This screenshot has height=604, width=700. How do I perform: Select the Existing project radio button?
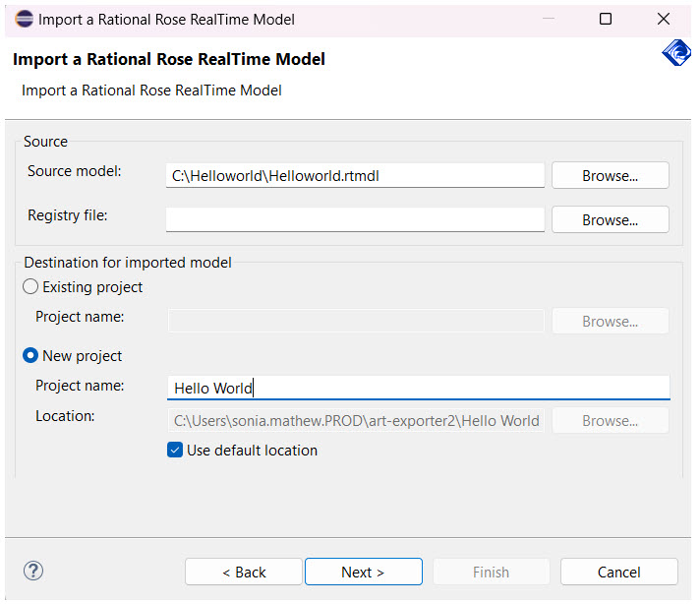pyautogui.click(x=30, y=287)
